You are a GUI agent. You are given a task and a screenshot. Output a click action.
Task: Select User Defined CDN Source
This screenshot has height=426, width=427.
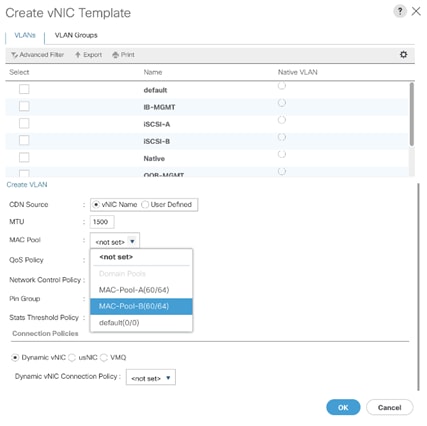click(145, 204)
